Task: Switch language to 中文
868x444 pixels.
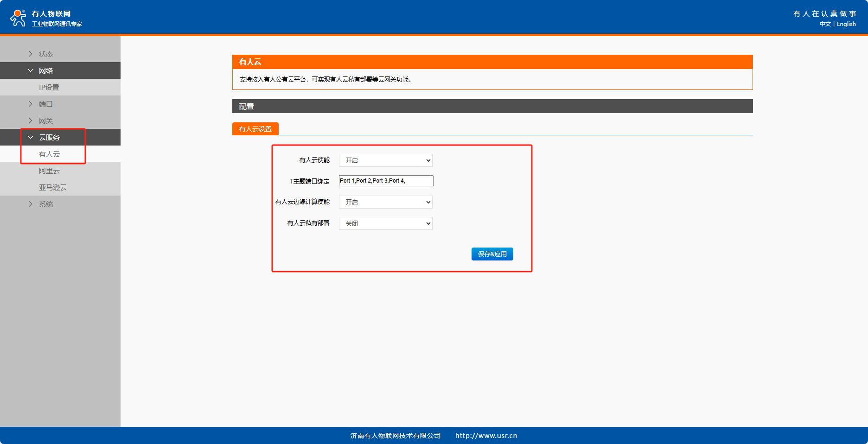Action: pyautogui.click(x=825, y=24)
